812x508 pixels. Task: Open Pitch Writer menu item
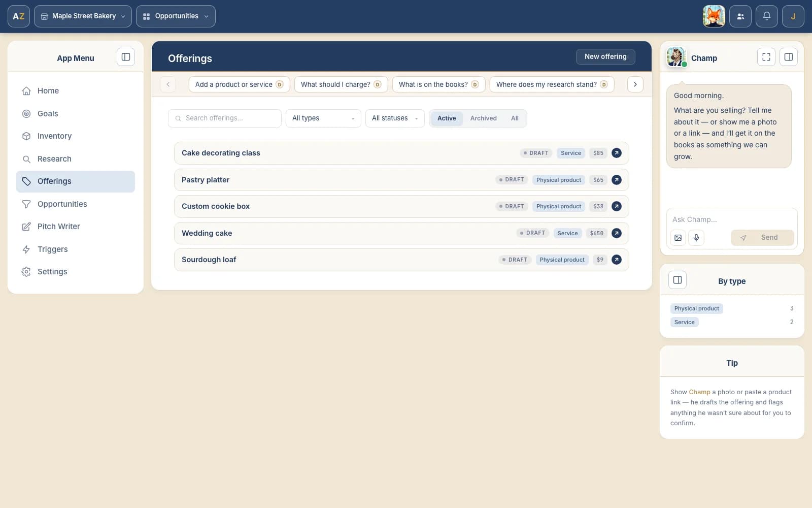(x=76, y=227)
